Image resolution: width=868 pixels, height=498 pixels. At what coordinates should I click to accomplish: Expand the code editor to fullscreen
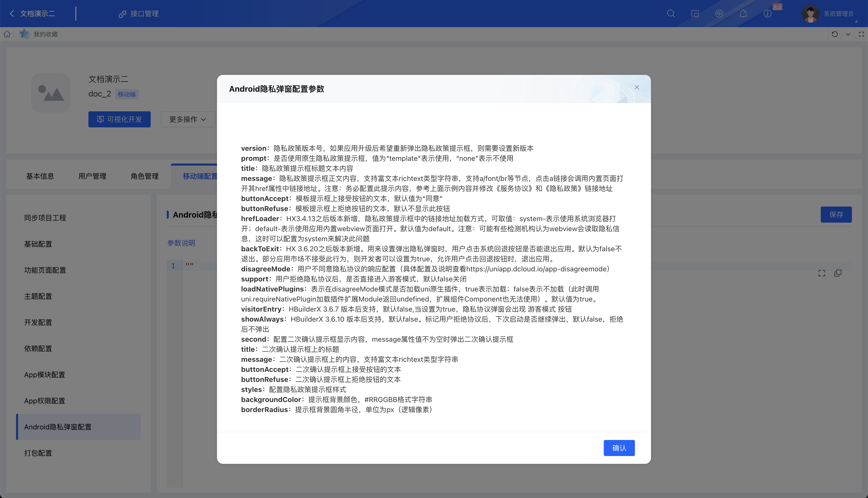(x=822, y=273)
